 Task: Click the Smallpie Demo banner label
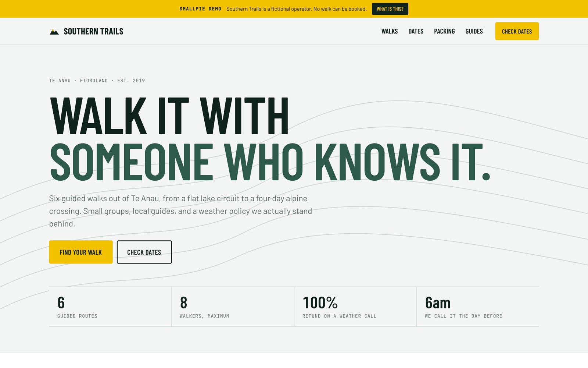[200, 9]
